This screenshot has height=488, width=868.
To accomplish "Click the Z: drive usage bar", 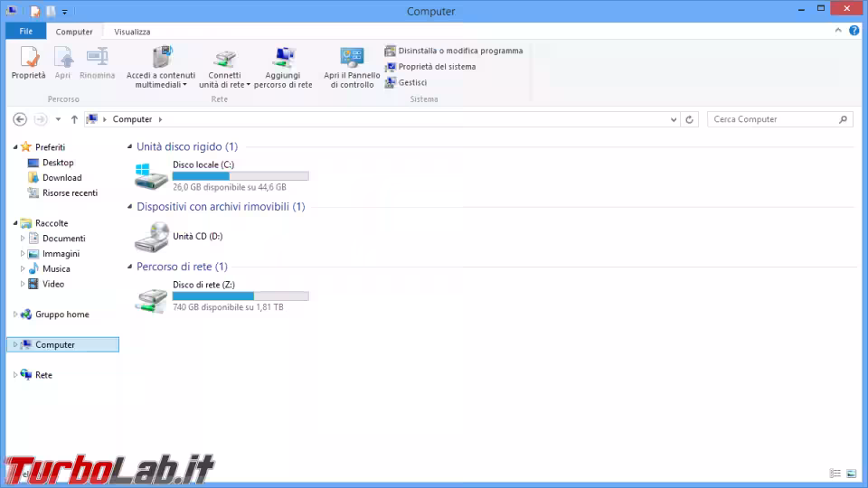I will click(241, 296).
